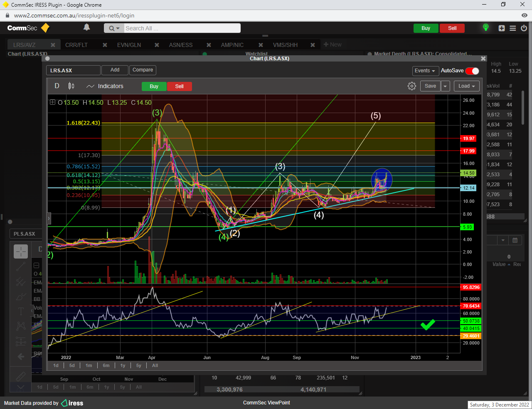Open the arrow dropdown beside Save
The height and width of the screenshot is (409, 532).
445,86
